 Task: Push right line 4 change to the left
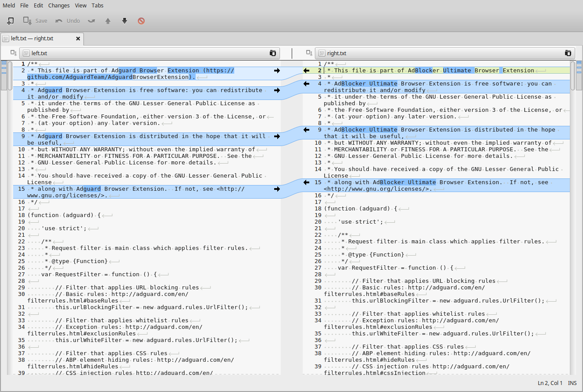click(306, 84)
